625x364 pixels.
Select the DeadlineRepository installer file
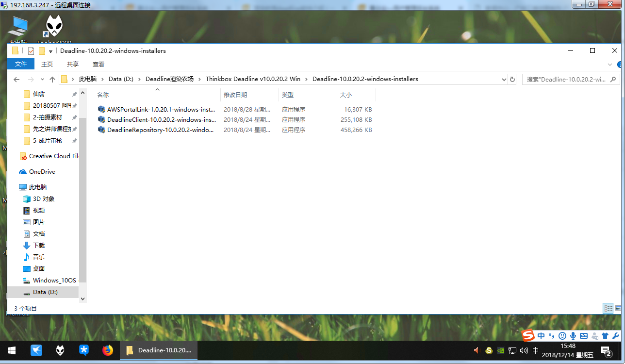(160, 130)
